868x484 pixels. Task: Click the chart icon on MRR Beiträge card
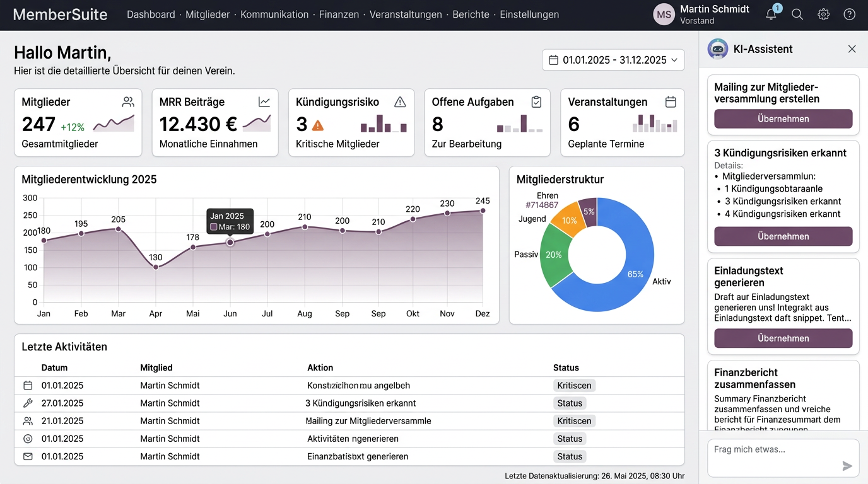pos(264,101)
